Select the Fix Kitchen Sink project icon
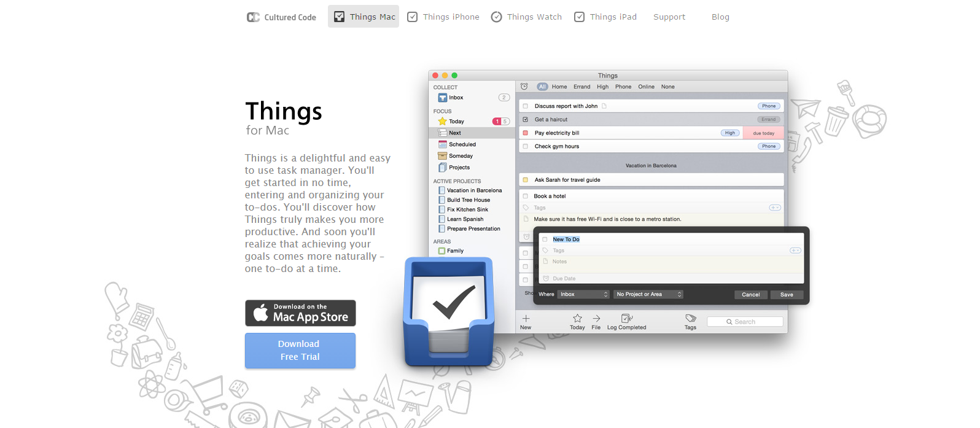This screenshot has width=980, height=428. [441, 209]
